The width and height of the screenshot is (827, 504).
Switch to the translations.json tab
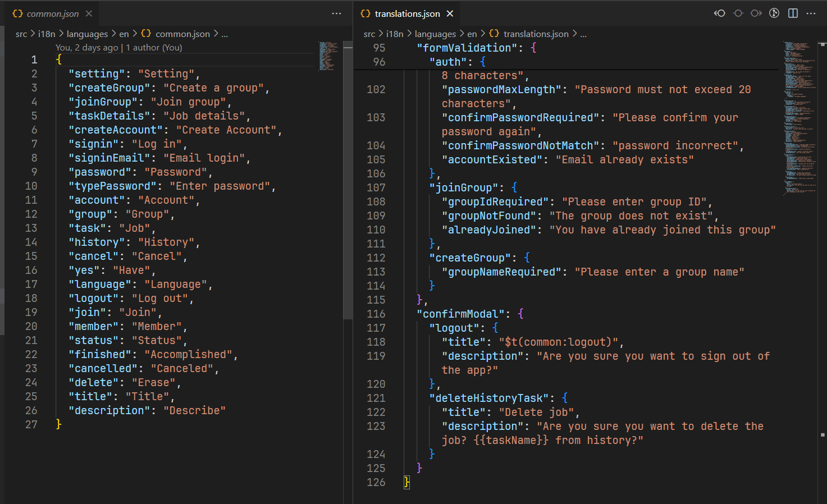407,13
